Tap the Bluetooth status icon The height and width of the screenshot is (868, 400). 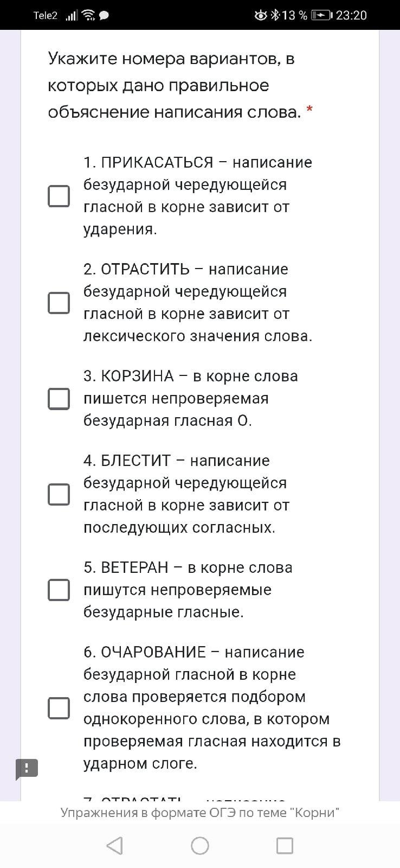[275, 15]
